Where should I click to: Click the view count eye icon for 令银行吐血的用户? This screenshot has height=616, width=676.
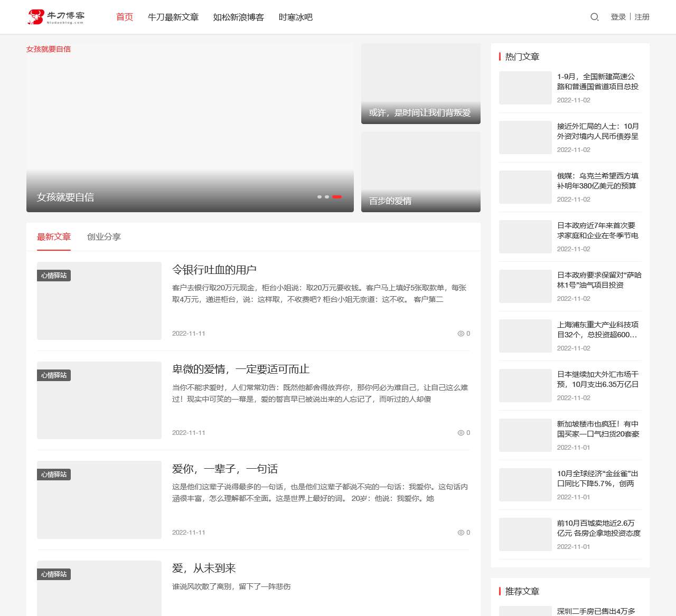[x=461, y=334]
